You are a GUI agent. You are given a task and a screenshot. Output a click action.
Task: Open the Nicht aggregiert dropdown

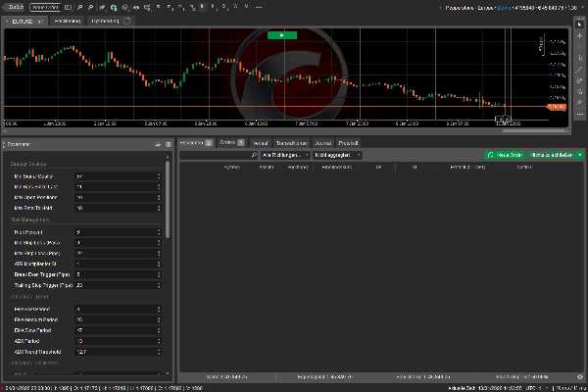pos(337,155)
